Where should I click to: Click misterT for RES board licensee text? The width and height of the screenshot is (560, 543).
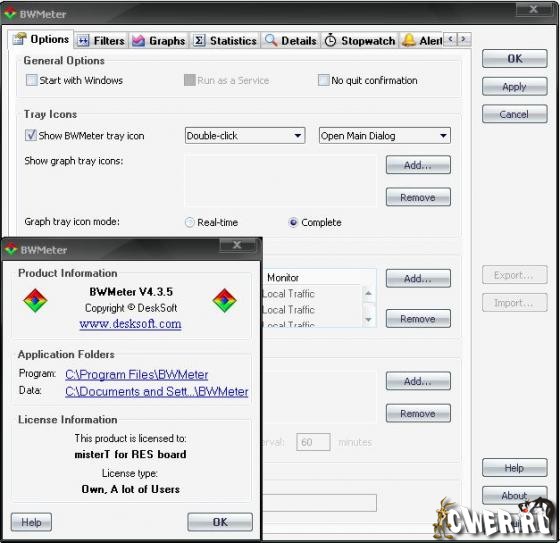[x=130, y=454]
